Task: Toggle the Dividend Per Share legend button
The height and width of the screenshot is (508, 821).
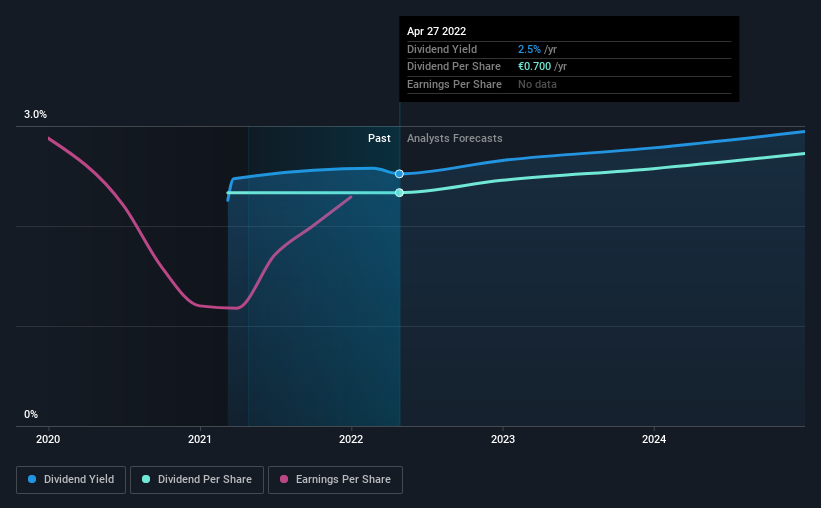Action: pos(197,480)
